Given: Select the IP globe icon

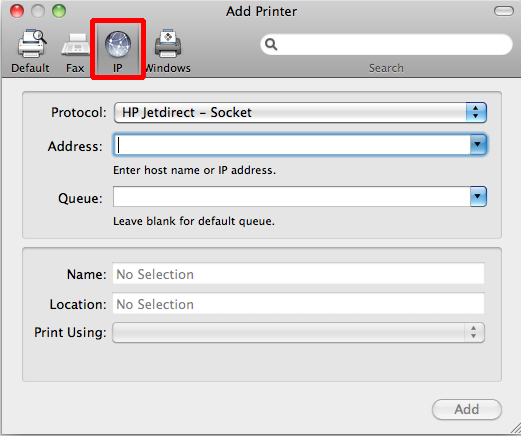Looking at the screenshot, I should pos(118,44).
